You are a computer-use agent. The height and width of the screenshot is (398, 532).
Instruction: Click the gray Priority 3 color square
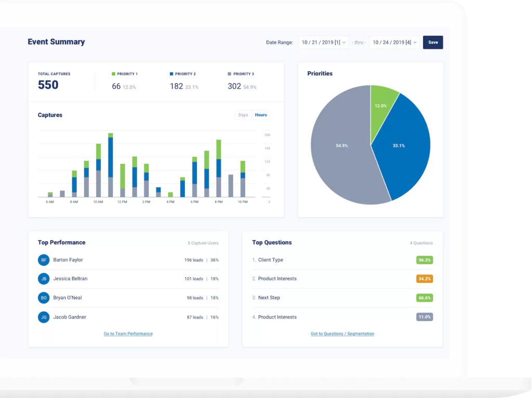tap(229, 74)
